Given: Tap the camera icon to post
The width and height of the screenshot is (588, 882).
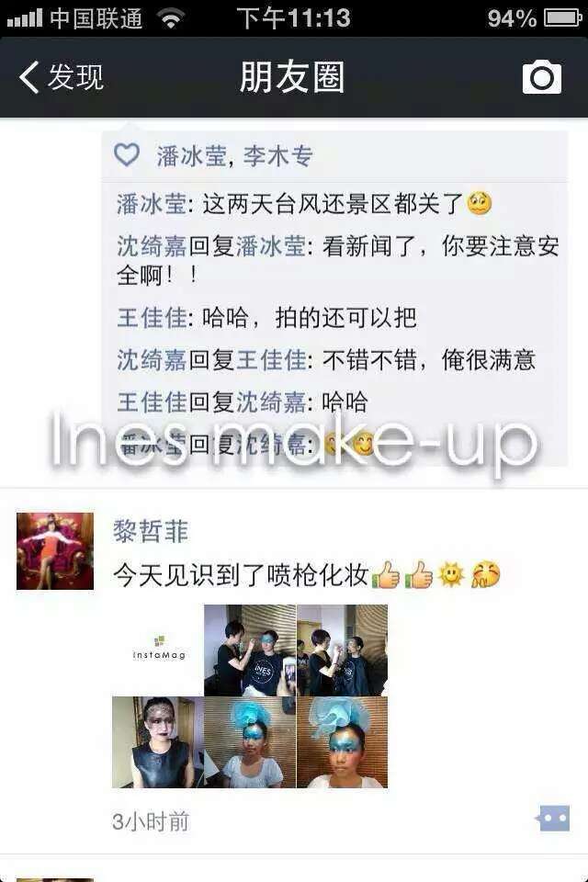Looking at the screenshot, I should click(542, 77).
